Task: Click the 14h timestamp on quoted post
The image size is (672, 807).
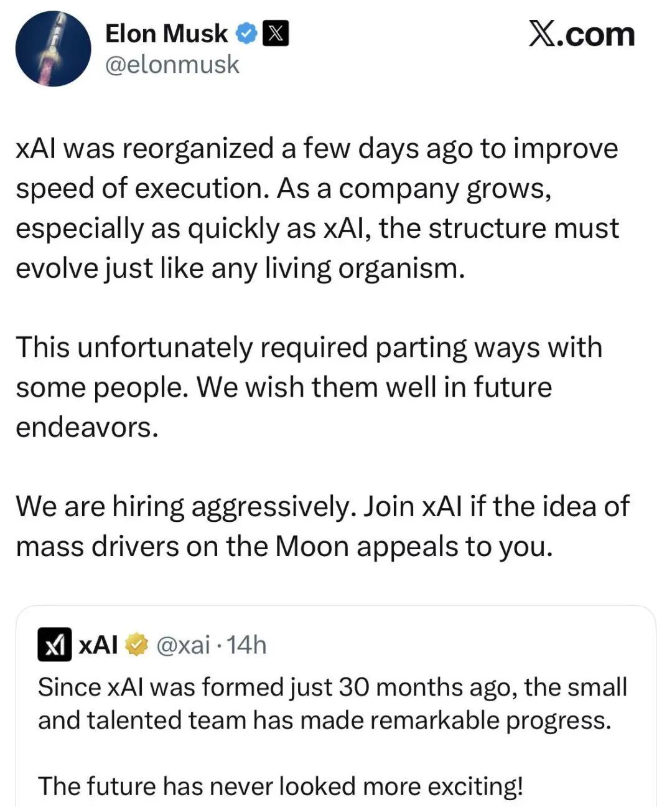Action: pos(247,645)
